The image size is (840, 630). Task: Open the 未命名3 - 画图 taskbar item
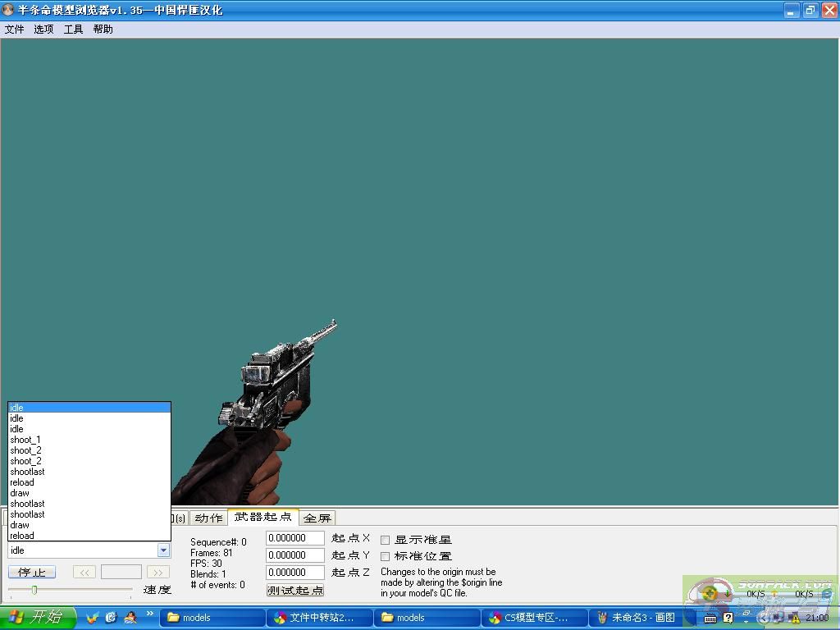tap(637, 618)
